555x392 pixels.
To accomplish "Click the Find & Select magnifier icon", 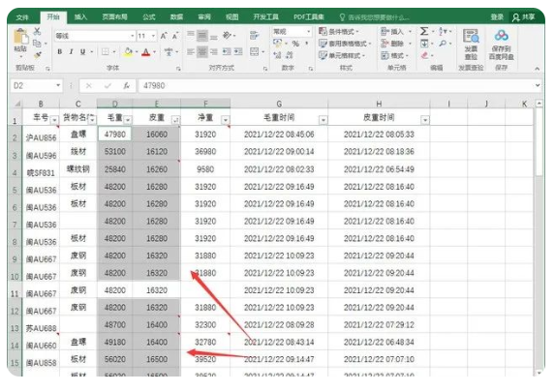I will point(443,44).
